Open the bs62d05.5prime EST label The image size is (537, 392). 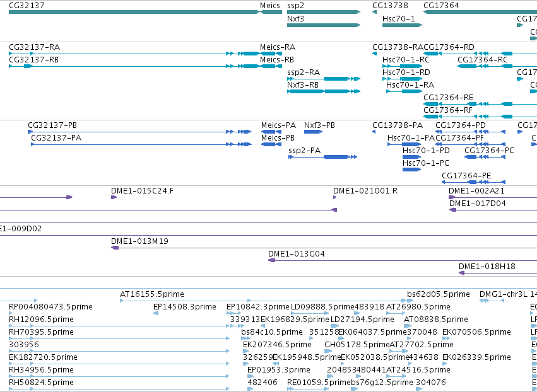[439, 294]
